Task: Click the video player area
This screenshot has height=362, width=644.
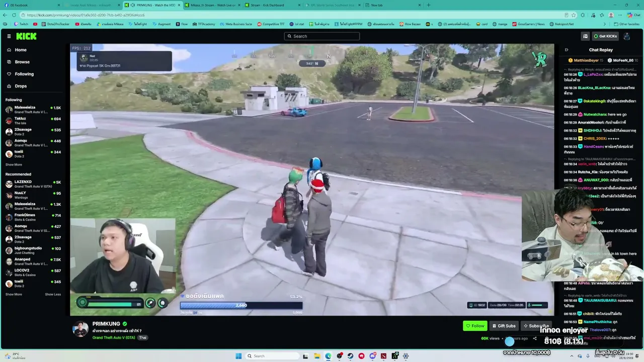Action: (x=312, y=179)
